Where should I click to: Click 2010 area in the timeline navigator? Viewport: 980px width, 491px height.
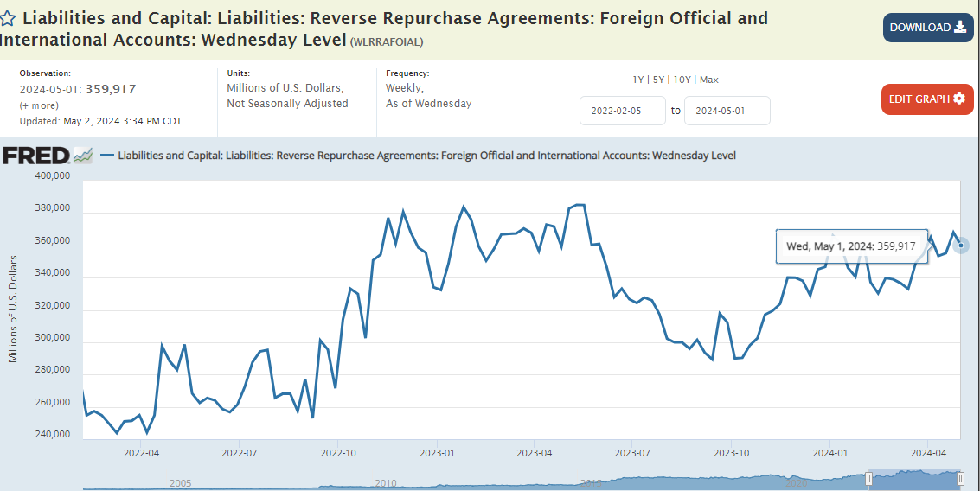click(x=386, y=481)
